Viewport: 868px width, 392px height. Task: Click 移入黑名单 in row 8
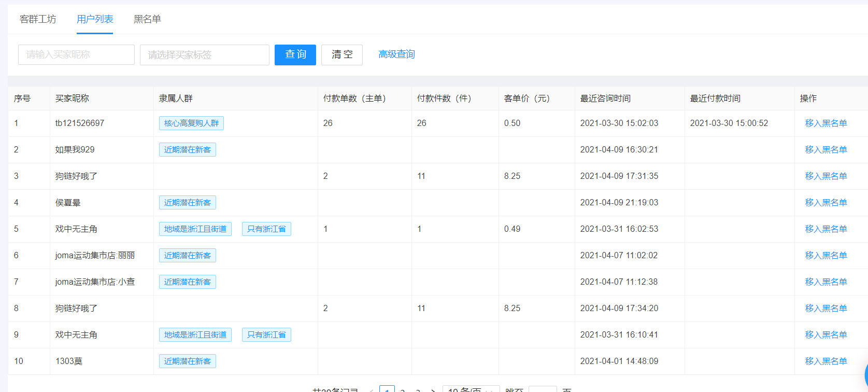pyautogui.click(x=826, y=309)
